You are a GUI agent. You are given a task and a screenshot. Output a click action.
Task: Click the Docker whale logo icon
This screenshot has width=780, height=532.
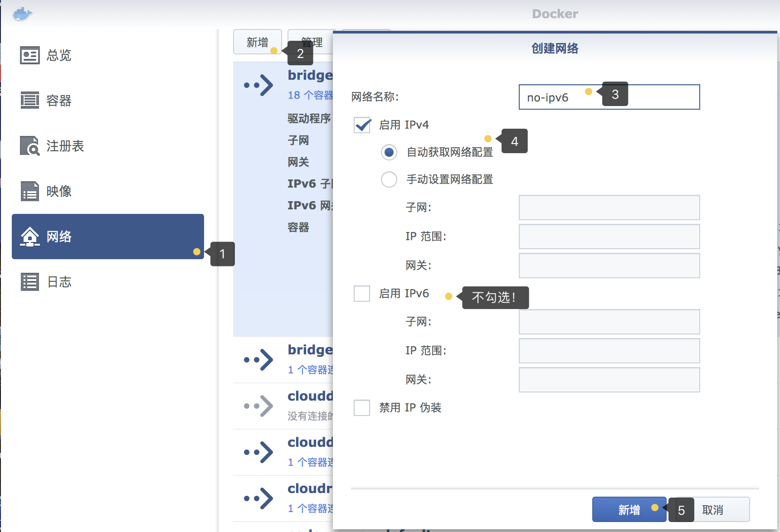22,14
